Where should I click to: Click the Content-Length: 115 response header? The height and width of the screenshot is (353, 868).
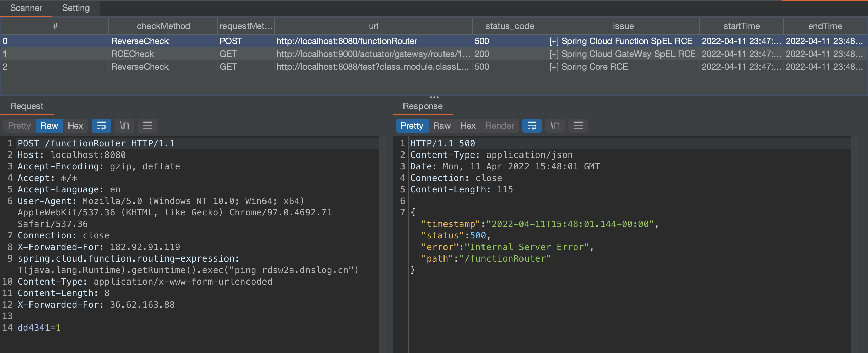(461, 189)
